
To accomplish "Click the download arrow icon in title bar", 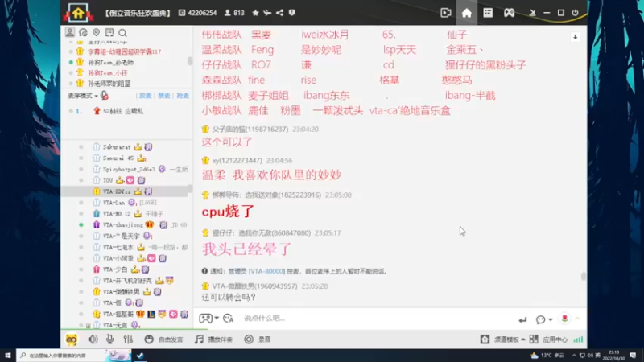I will (x=532, y=13).
